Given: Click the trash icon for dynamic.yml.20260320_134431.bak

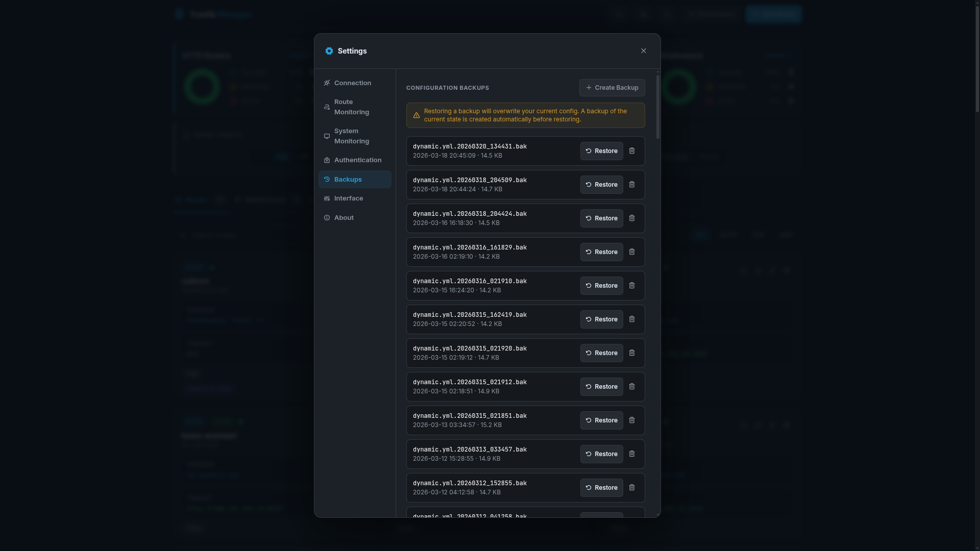Looking at the screenshot, I should [x=632, y=151].
